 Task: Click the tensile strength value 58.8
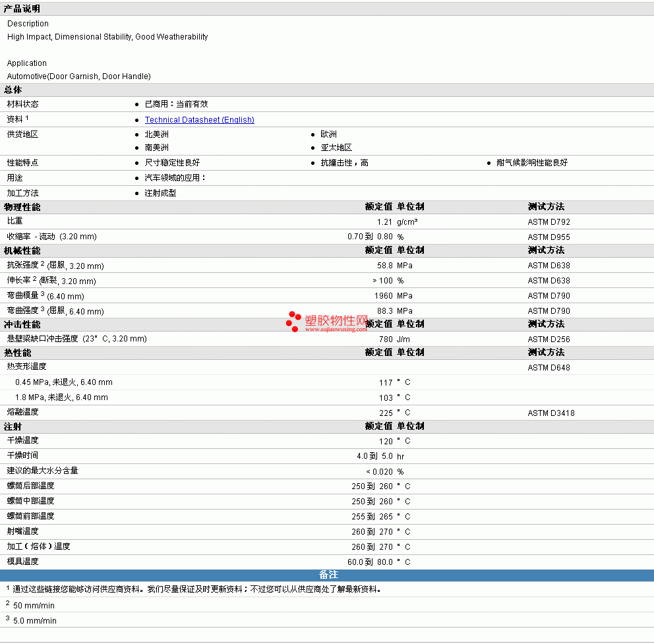pyautogui.click(x=384, y=265)
